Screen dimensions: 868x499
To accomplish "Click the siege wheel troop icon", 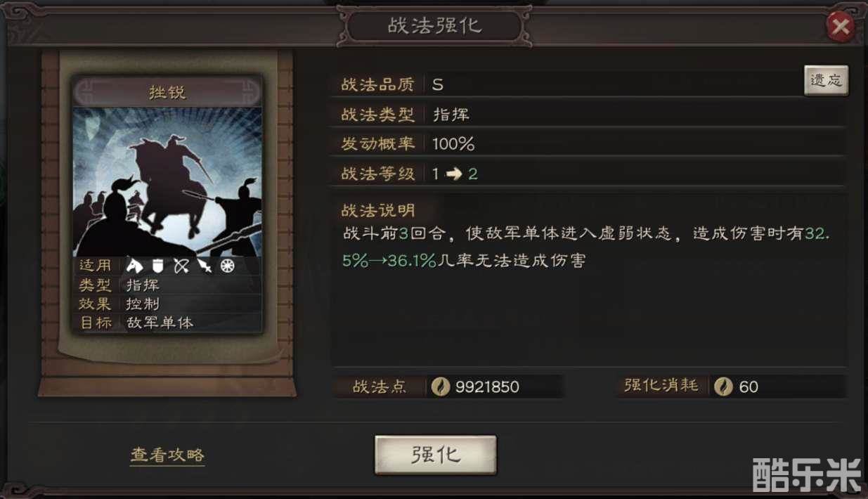I will (228, 266).
